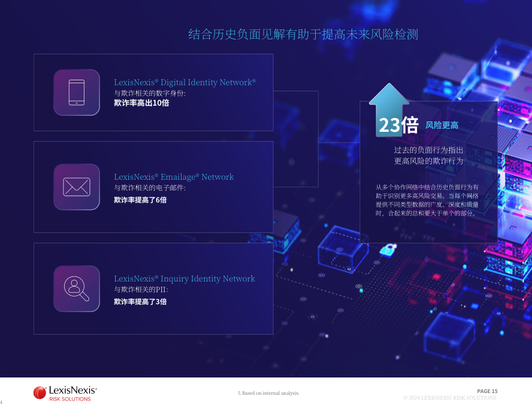The height and width of the screenshot is (411, 532).
Task: Click the envelope icon for Emailage Network
Action: (x=77, y=187)
